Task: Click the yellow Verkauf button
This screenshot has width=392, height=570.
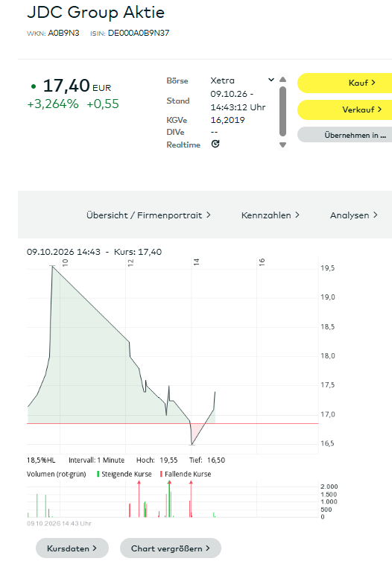Action: point(345,110)
